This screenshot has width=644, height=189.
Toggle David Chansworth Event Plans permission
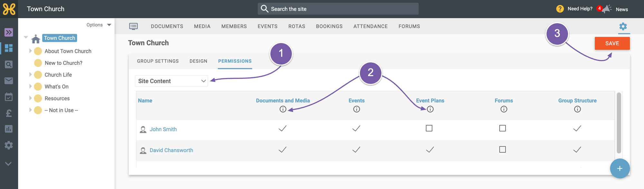(x=430, y=150)
